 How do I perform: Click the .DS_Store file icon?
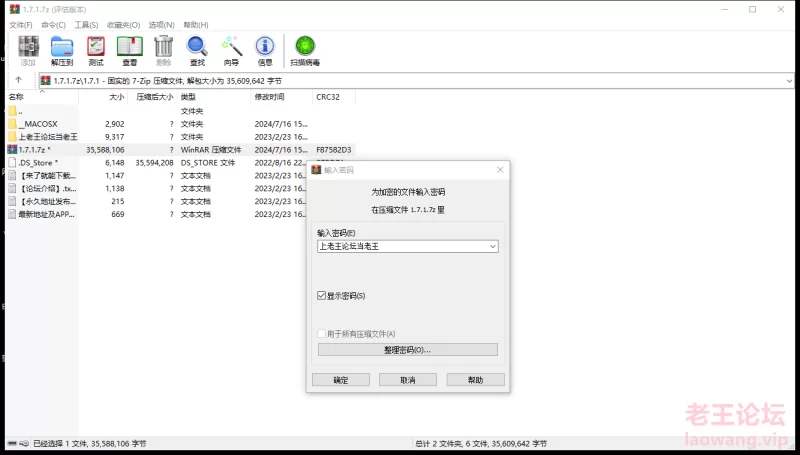pyautogui.click(x=12, y=163)
